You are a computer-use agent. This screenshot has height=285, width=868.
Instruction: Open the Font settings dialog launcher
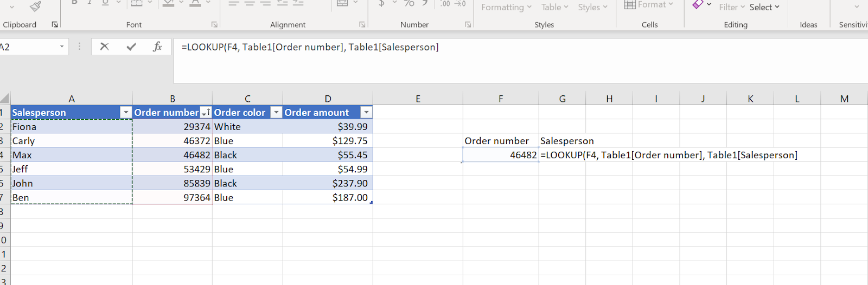pos(214,24)
